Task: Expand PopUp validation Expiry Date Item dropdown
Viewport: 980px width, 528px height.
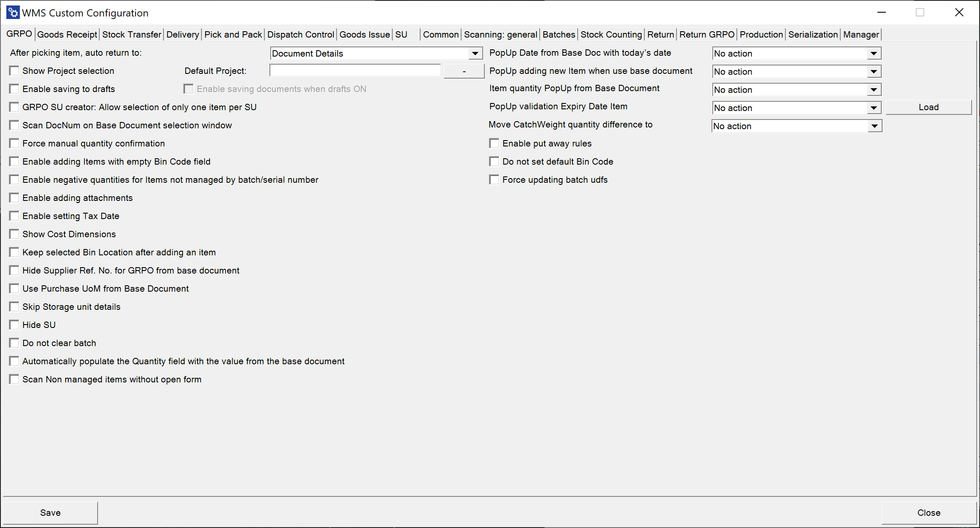Action: [x=874, y=108]
